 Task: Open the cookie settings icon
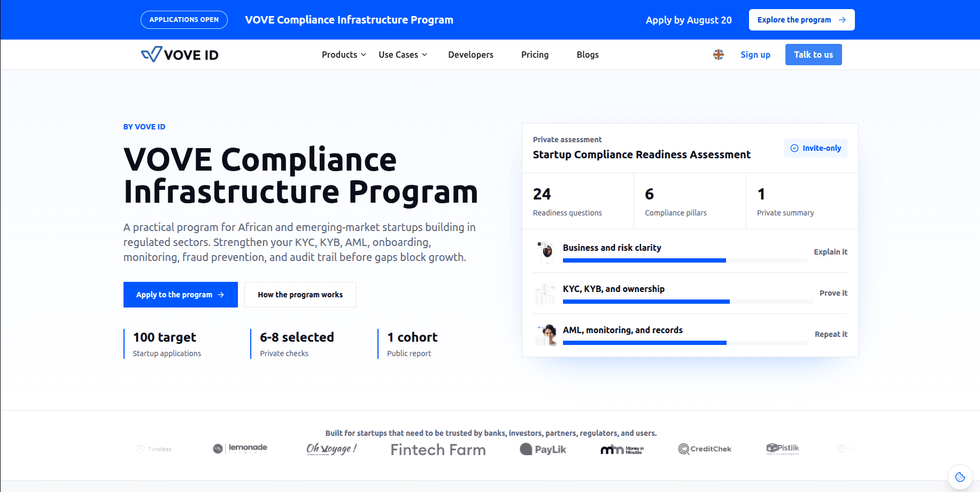(x=960, y=477)
